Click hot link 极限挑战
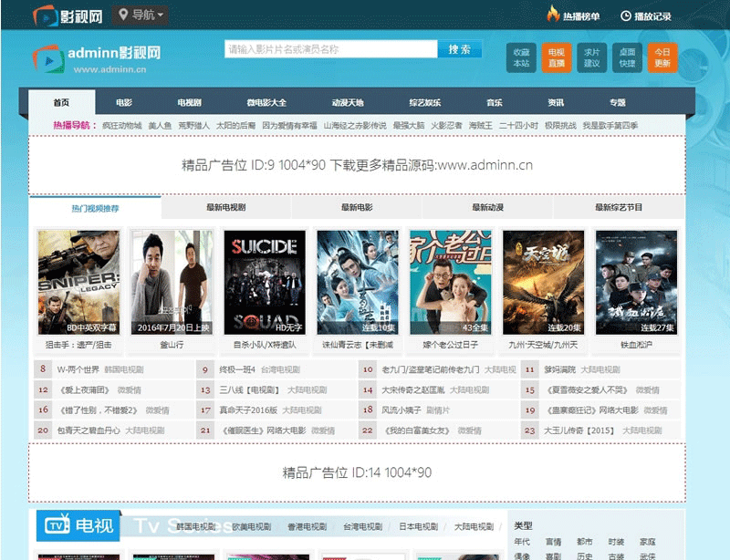Image resolution: width=730 pixels, height=560 pixels. (x=560, y=126)
